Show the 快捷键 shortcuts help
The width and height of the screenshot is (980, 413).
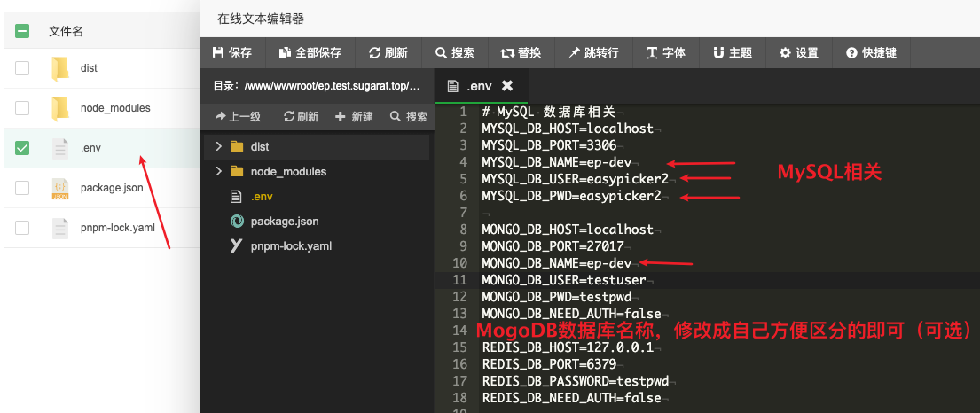point(871,53)
